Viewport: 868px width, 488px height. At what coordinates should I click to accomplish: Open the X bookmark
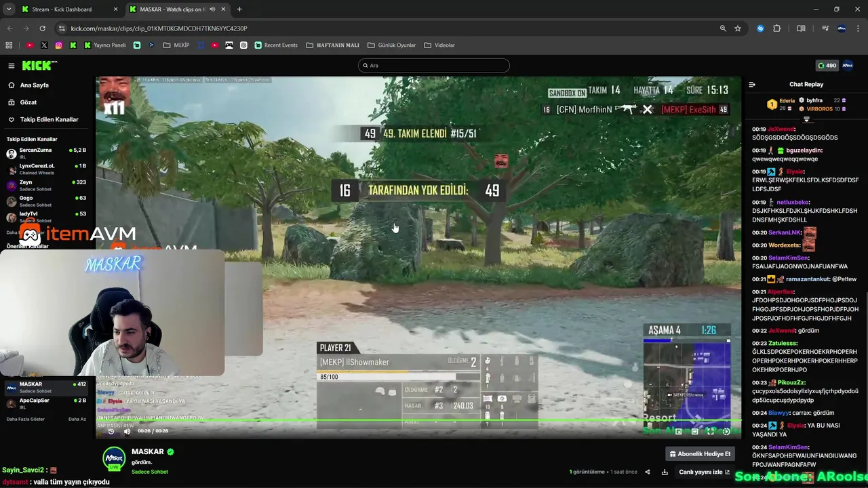click(x=44, y=45)
